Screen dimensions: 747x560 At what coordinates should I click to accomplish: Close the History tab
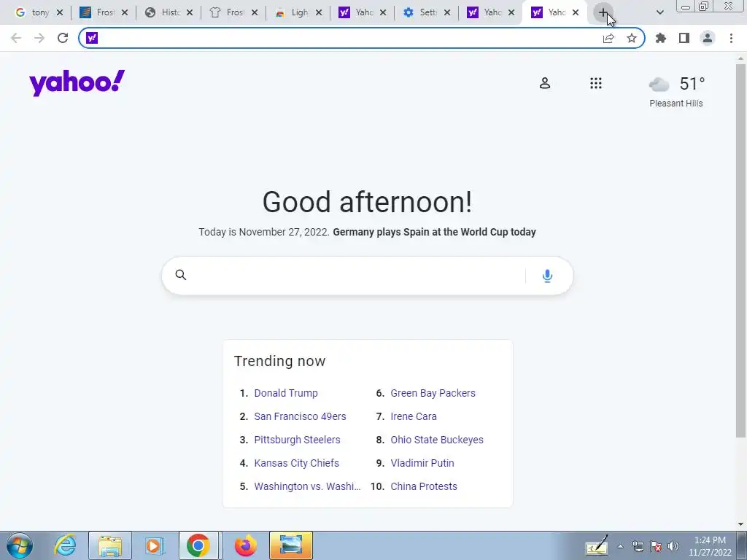point(190,13)
